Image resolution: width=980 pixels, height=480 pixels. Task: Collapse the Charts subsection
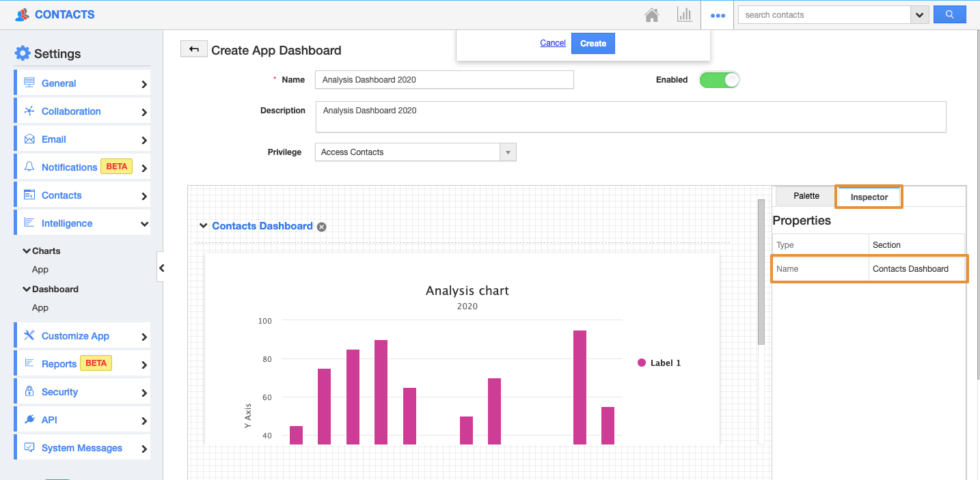click(x=27, y=251)
